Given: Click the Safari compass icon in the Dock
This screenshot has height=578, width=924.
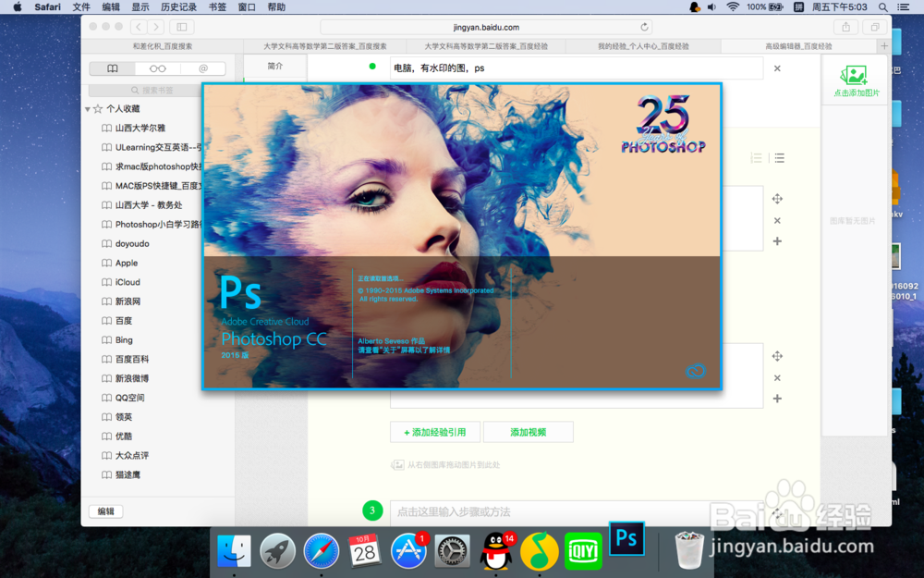Looking at the screenshot, I should (x=322, y=551).
